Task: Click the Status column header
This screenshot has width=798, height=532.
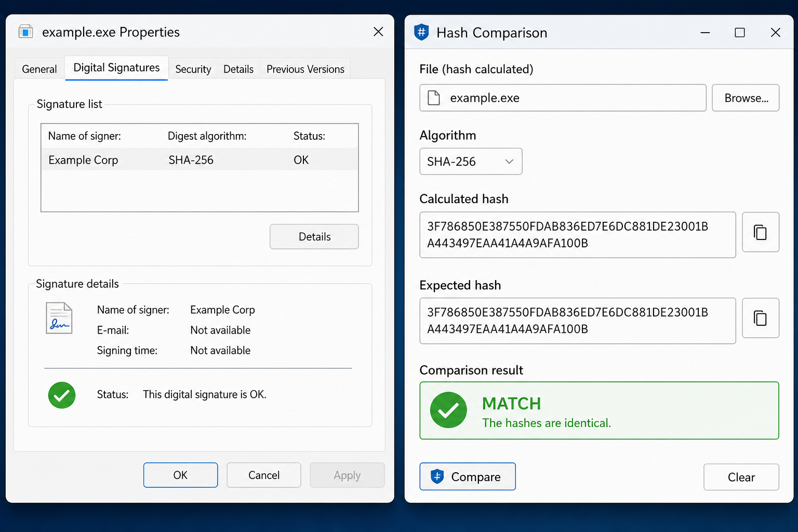Action: pos(309,136)
